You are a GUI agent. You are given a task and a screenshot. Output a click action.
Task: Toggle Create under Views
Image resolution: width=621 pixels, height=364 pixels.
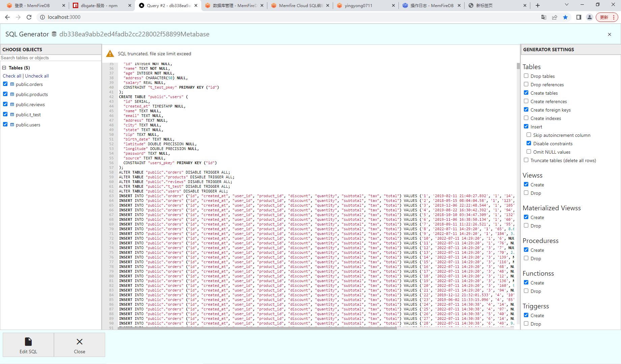click(x=526, y=184)
